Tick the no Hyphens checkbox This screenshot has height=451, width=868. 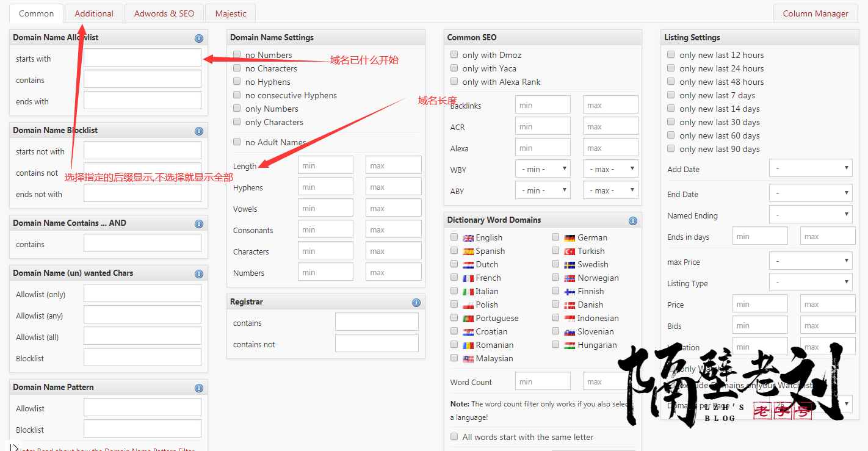(237, 81)
